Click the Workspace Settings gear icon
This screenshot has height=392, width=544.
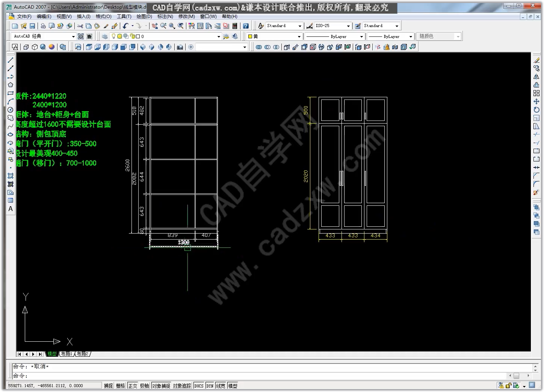[81, 36]
